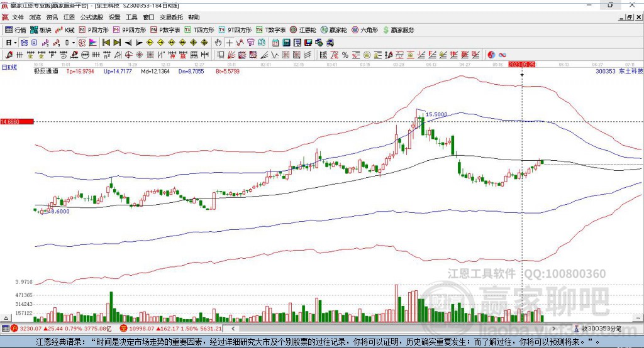Click the highlighted 2023-05-25 date marker
The height and width of the screenshot is (348, 644).
click(521, 65)
